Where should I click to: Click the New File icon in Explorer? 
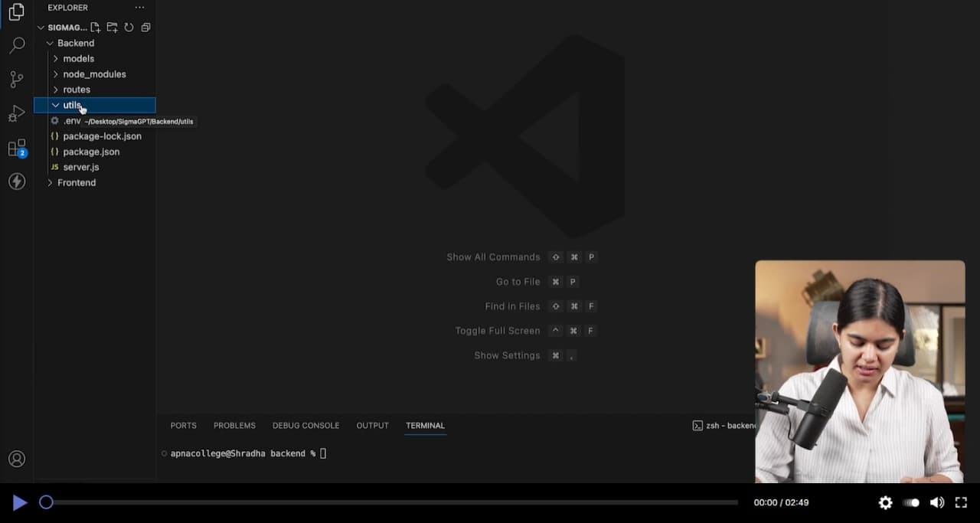(x=96, y=28)
